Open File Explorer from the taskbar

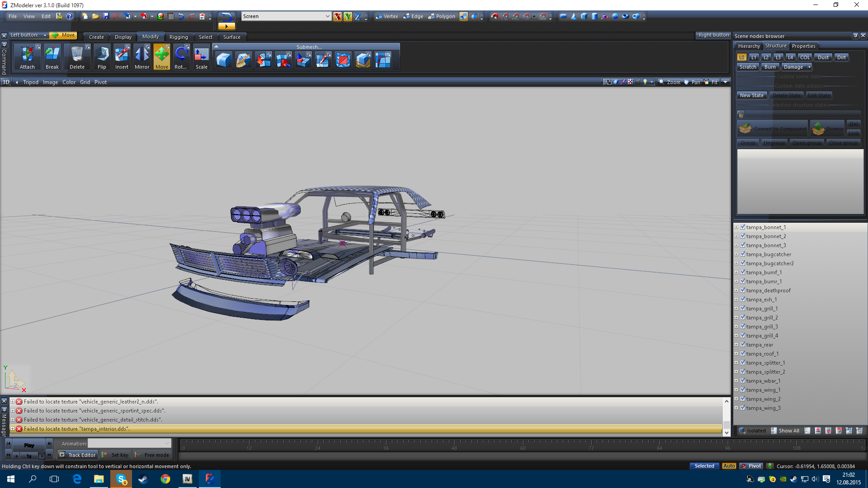coord(99,479)
